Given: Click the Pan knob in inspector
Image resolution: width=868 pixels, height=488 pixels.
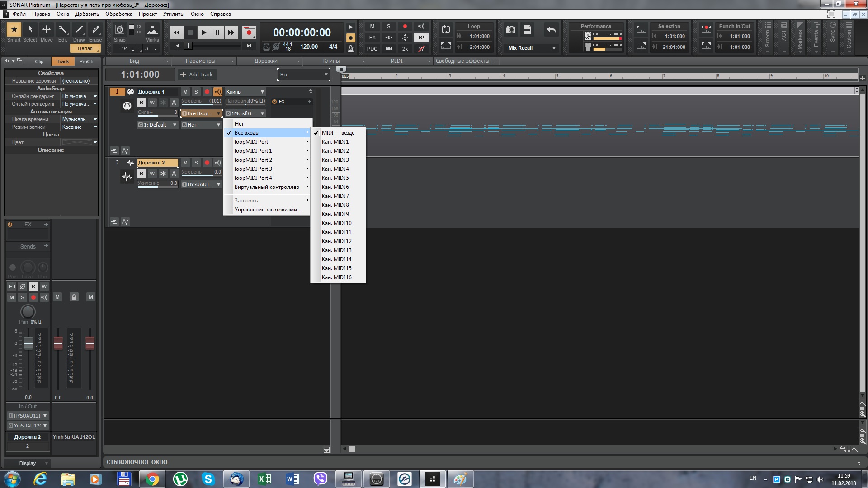Looking at the screenshot, I should click(28, 311).
